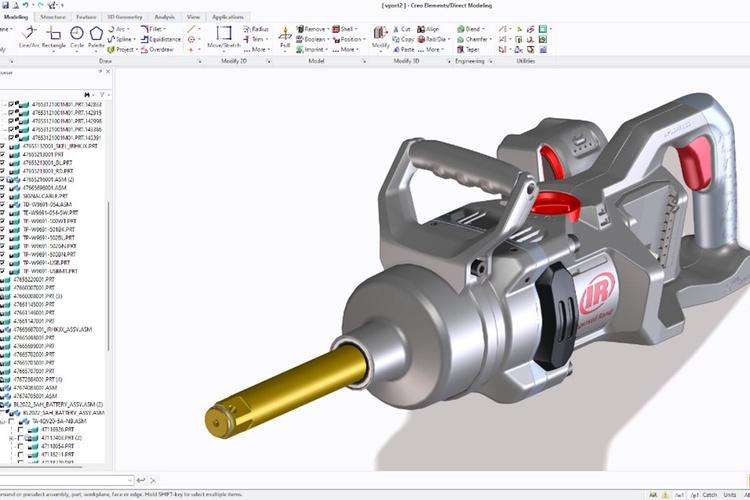
Task: Choose the Rectangle tool in Draw group
Action: (54, 37)
